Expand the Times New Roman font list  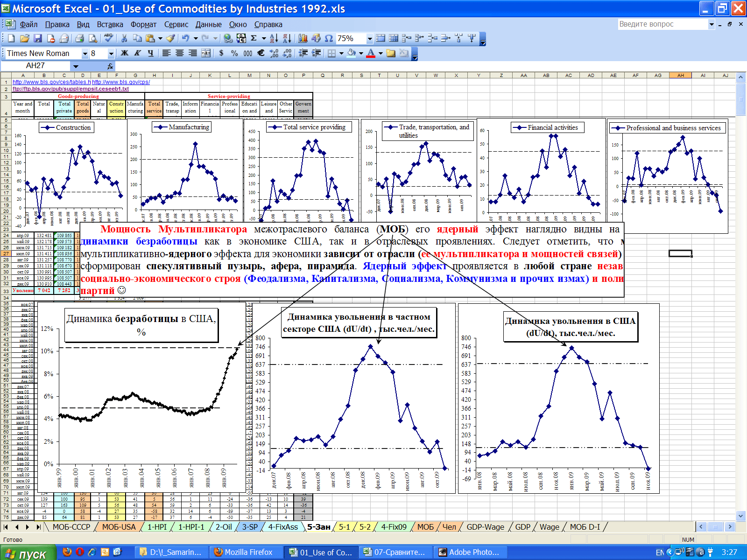coord(85,54)
